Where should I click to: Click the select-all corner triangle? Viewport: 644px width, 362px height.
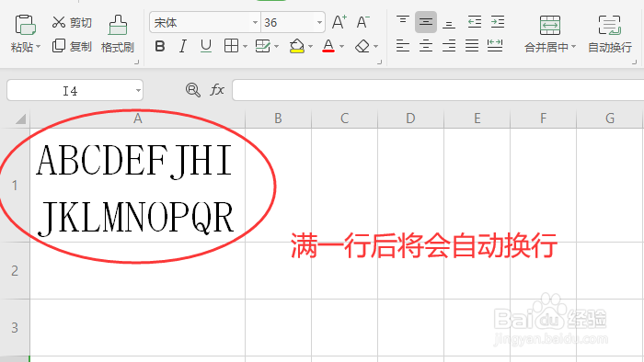20,119
